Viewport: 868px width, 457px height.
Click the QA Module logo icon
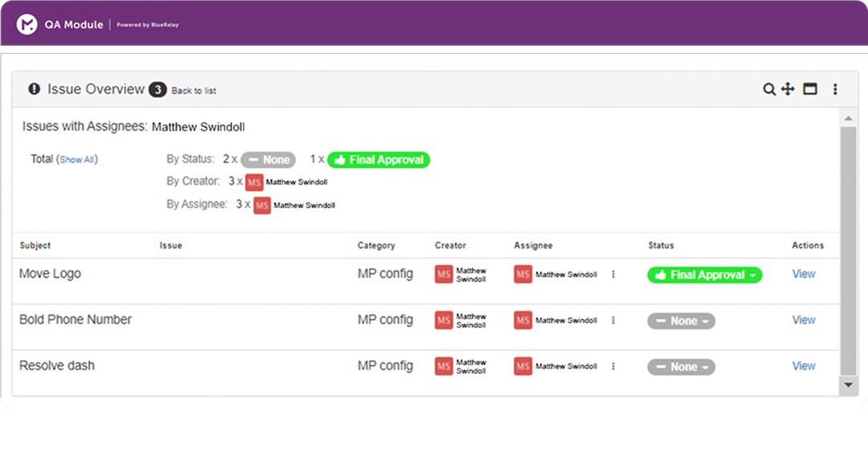point(27,24)
